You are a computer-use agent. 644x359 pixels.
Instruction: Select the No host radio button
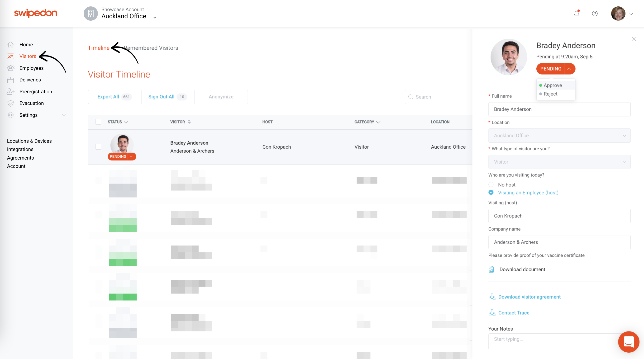491,185
